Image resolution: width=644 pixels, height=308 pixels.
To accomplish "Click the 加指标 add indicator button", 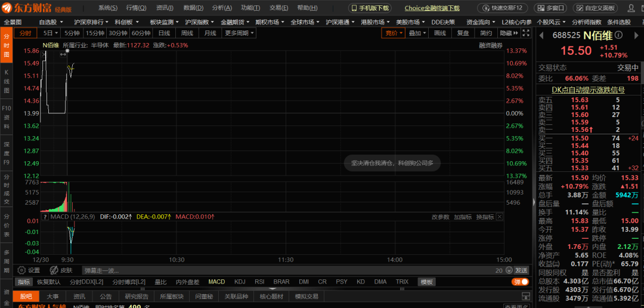I will point(463,217).
